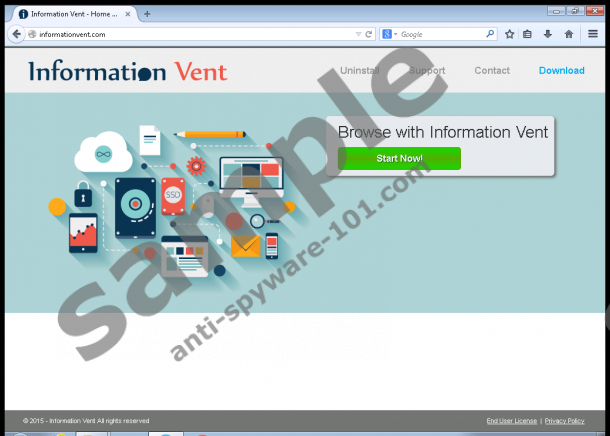Go to browser home page icon
The image size is (610, 436).
pyautogui.click(x=568, y=34)
